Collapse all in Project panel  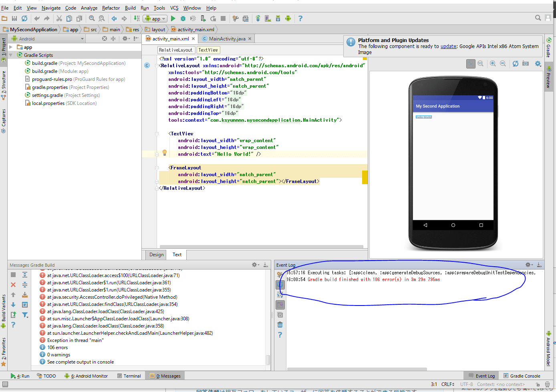[113, 39]
